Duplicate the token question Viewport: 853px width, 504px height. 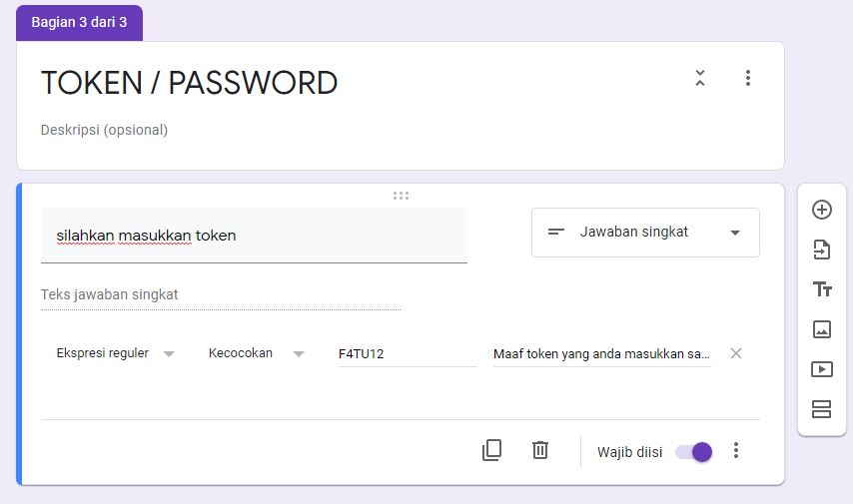491,450
